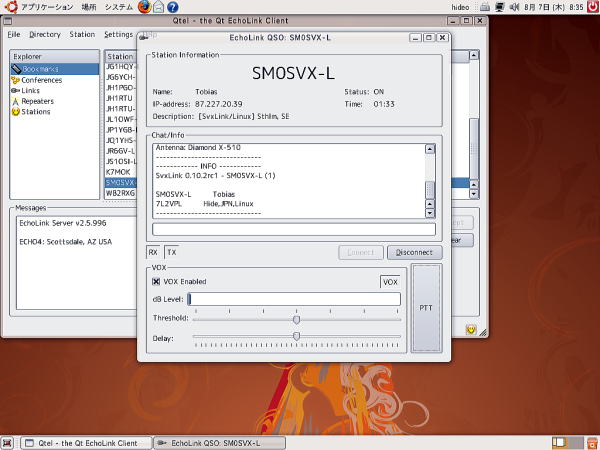Click the 7L2VPL line in chat
The height and width of the screenshot is (450, 600).
204,204
